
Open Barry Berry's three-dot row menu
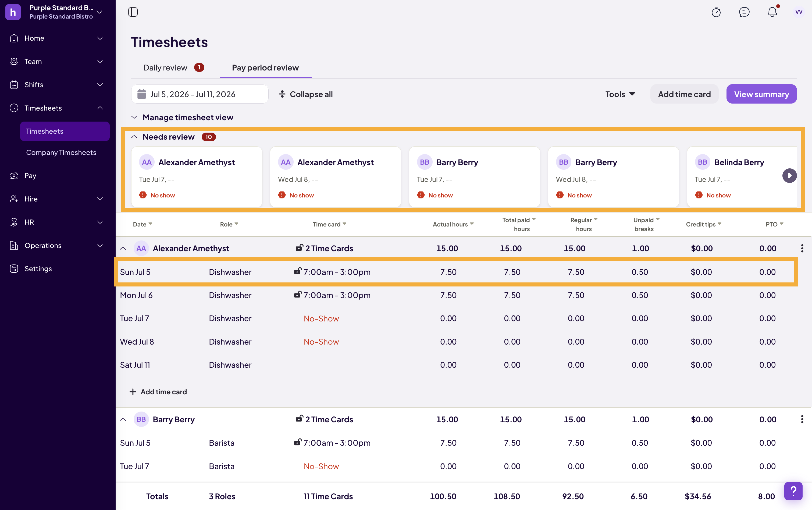click(x=802, y=419)
